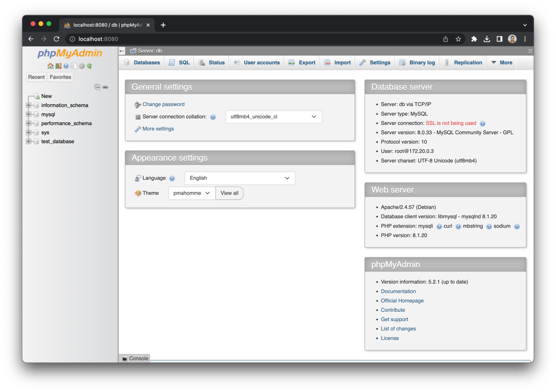Switch to Databases tab
This screenshot has height=392, width=556.
(142, 63)
